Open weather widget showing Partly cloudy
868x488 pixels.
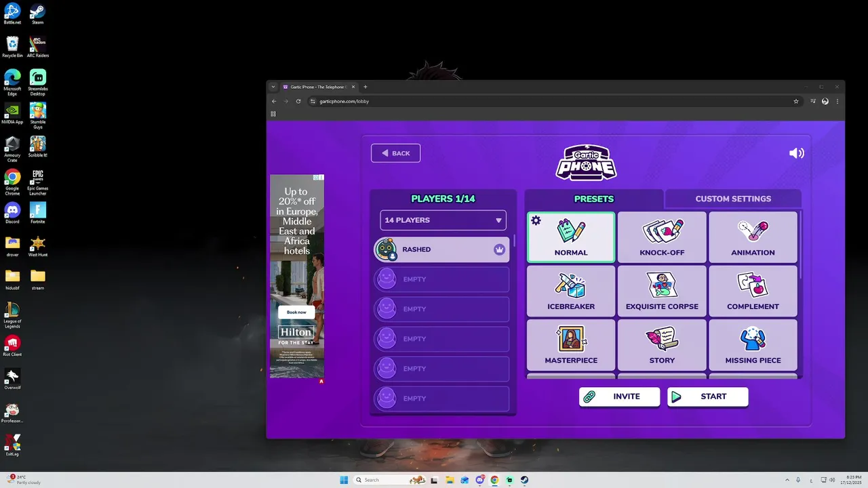pos(22,480)
